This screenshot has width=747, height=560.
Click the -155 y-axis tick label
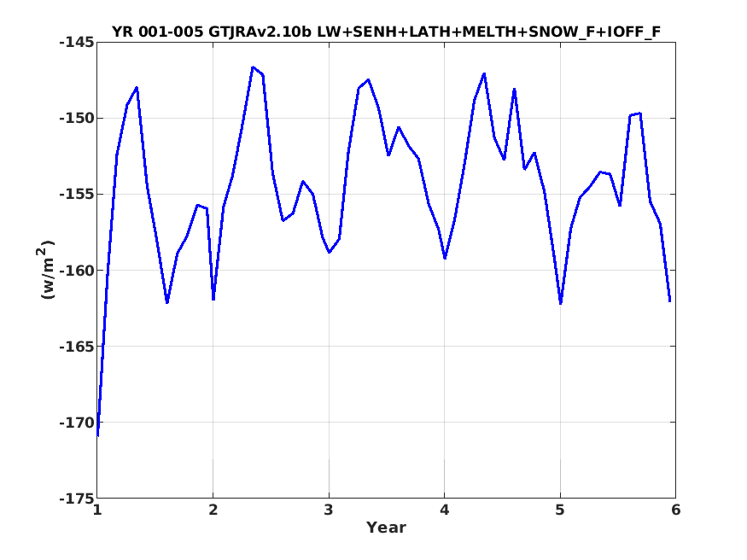tap(76, 195)
